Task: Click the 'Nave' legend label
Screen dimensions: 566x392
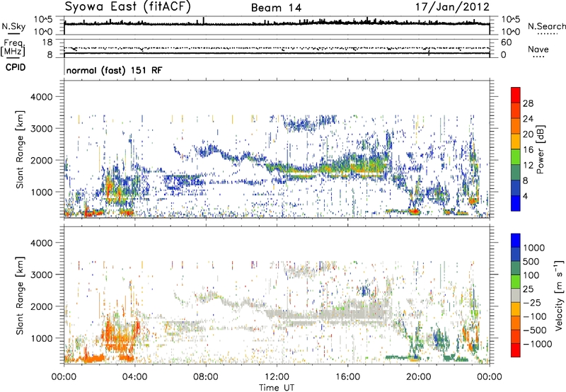Action: click(538, 49)
